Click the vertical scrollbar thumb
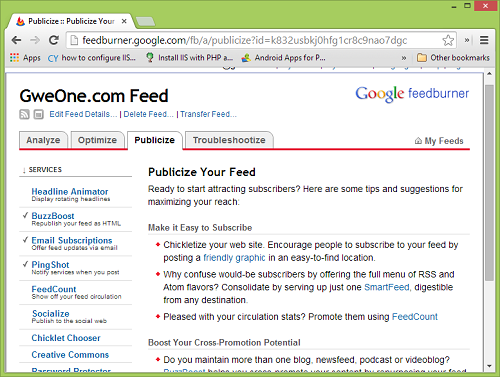The image size is (500, 377). (489, 183)
